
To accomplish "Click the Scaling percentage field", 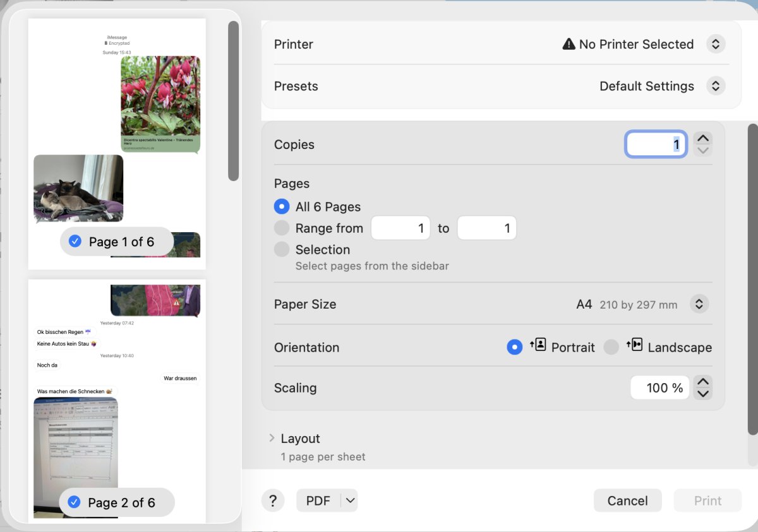I will [659, 387].
